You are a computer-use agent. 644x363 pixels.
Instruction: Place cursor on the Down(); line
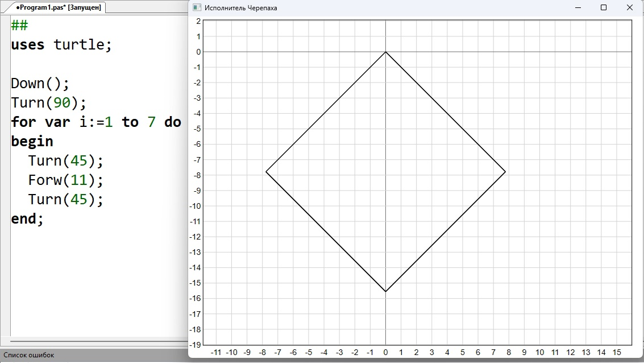40,84
